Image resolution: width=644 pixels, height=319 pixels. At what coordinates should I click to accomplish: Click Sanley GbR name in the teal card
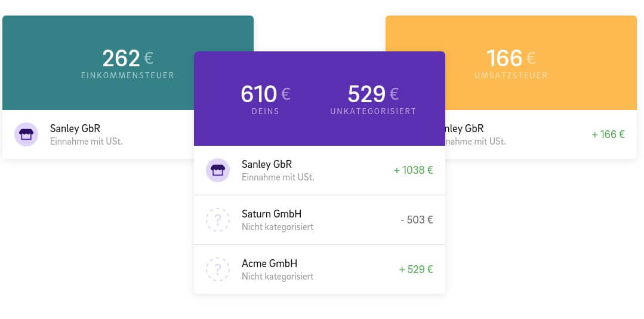click(x=75, y=128)
